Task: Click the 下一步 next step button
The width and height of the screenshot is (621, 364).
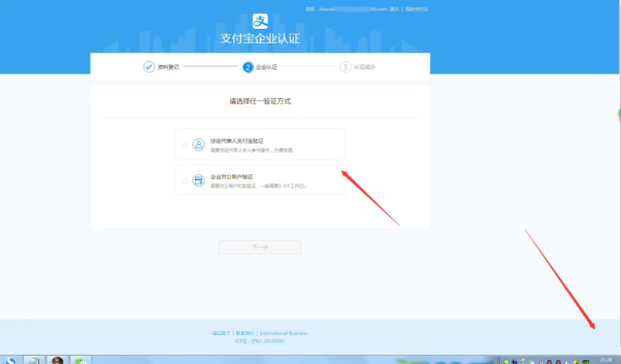Action: (x=260, y=247)
